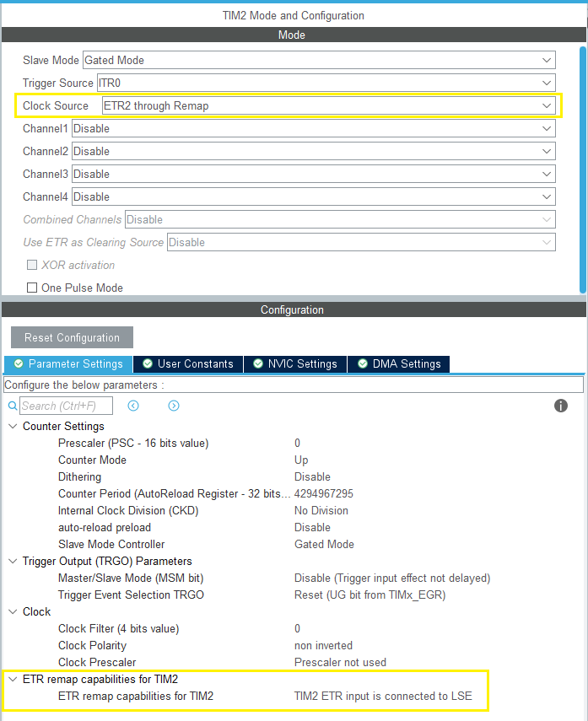Enable One Pulse Mode checkbox
The width and height of the screenshot is (588, 721).
(32, 288)
